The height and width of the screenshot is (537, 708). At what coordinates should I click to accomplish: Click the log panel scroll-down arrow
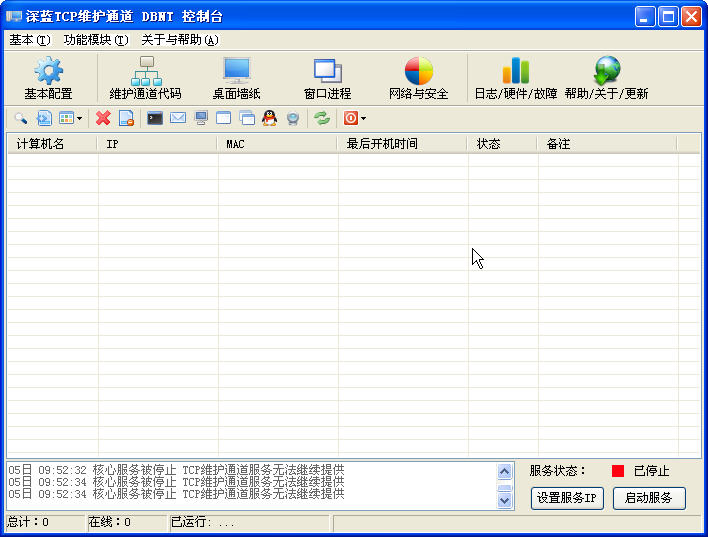point(504,500)
